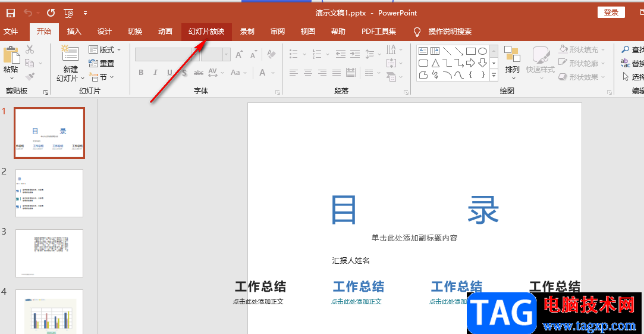Click the Copy icon in clipboard group
The width and height of the screenshot is (644, 334).
click(x=29, y=63)
